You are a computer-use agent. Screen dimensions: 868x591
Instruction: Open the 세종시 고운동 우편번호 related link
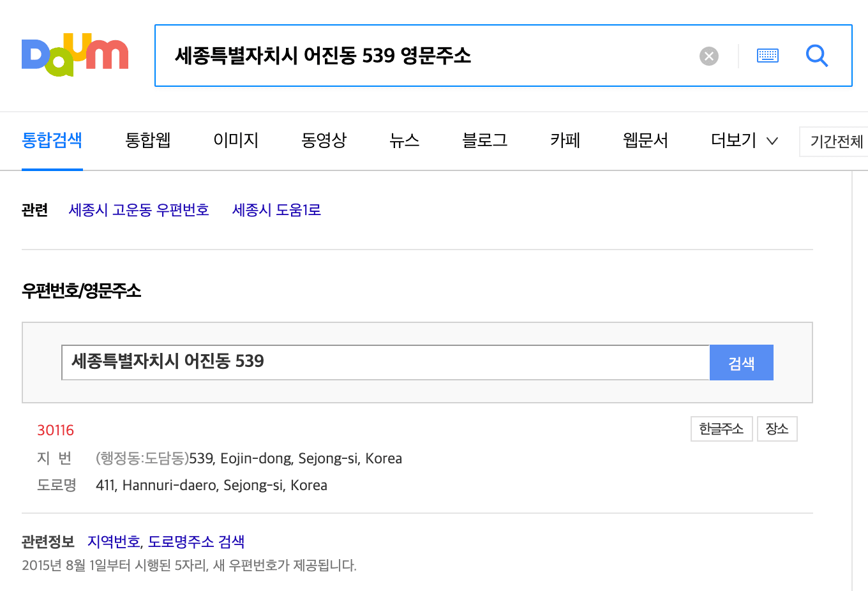click(138, 209)
